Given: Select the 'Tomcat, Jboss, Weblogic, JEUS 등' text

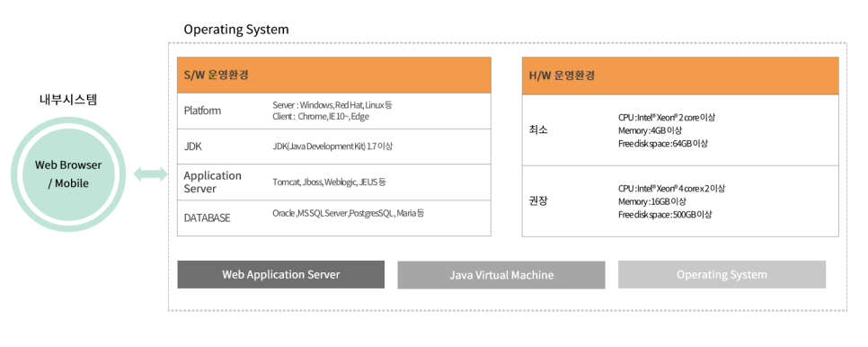Looking at the screenshot, I should [x=329, y=182].
